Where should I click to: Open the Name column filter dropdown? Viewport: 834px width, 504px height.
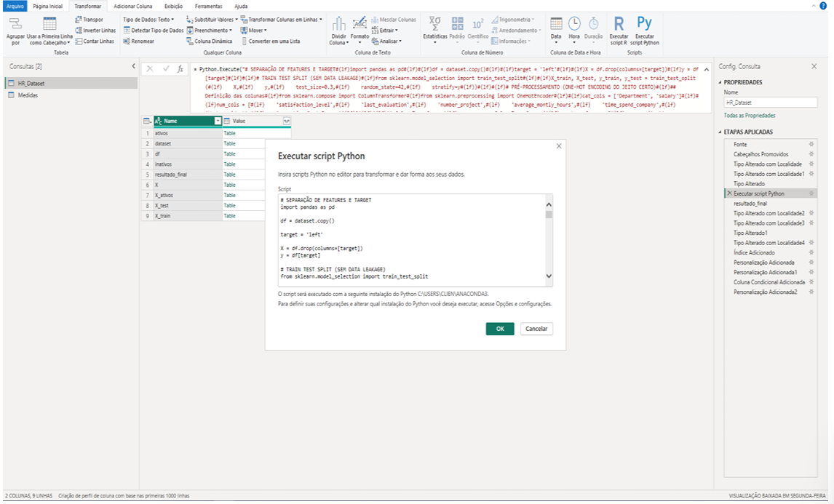(218, 121)
